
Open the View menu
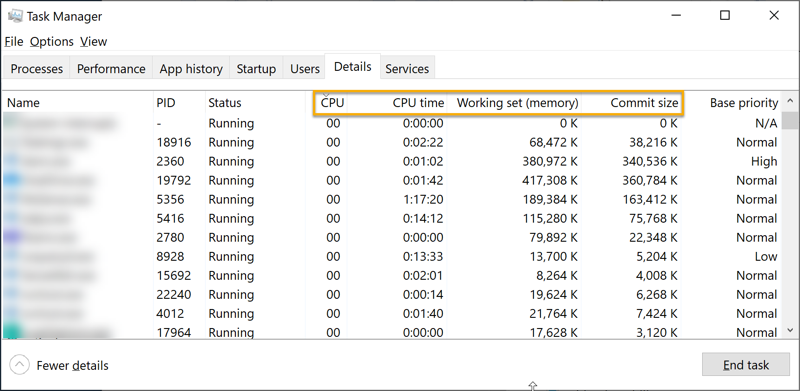coord(93,41)
